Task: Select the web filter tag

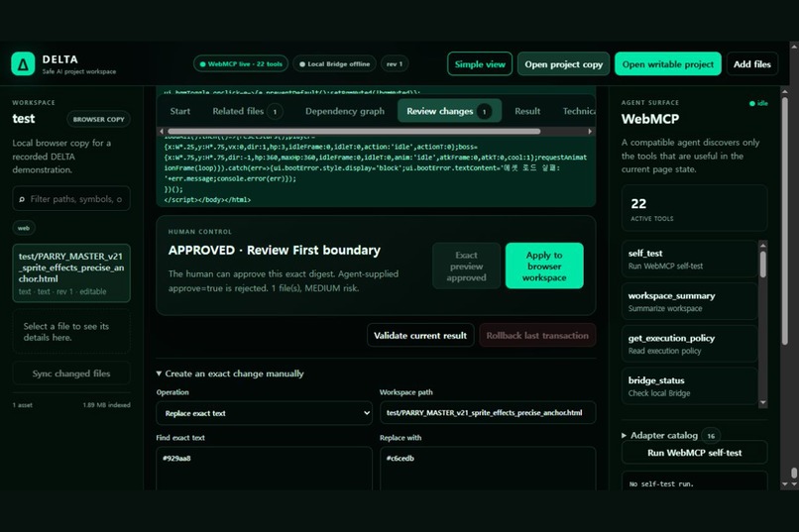Action: [x=24, y=228]
